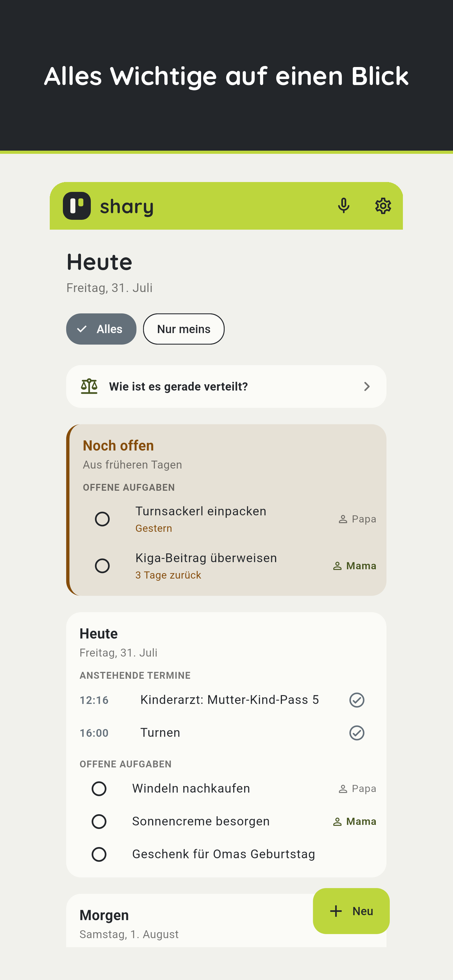
Task: Expand the distribution chevron arrow
Action: point(367,387)
